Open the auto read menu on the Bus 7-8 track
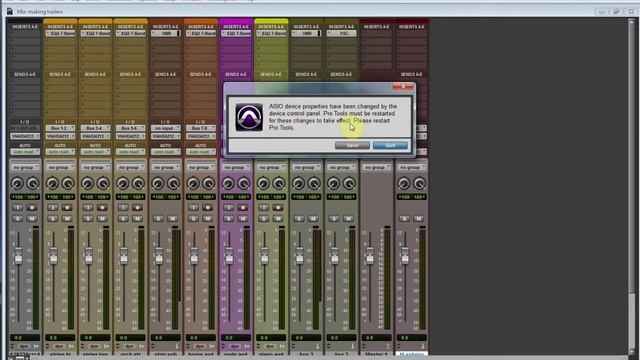The width and height of the screenshot is (640, 360). click(200, 152)
